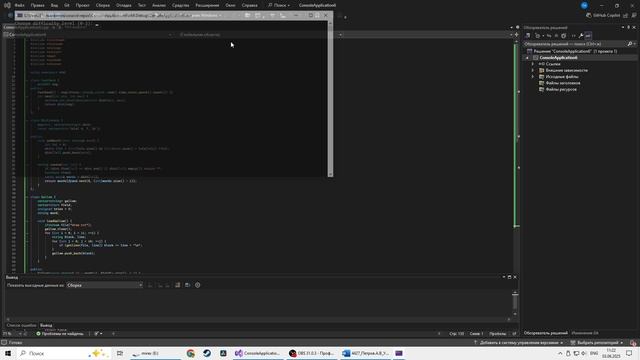Click Выбрать репозиторий button
The height and width of the screenshot is (360, 640).
597,342
